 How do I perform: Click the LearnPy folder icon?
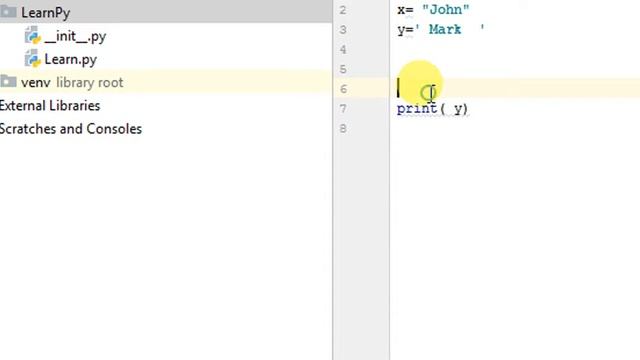(8, 12)
